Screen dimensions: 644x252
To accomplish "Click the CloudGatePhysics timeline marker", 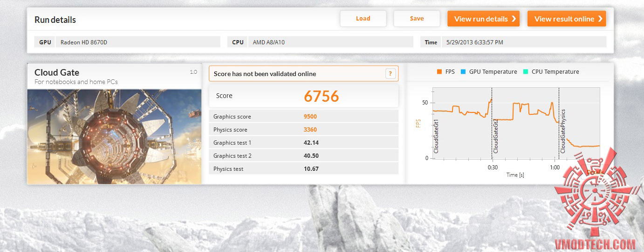I will [x=563, y=131].
